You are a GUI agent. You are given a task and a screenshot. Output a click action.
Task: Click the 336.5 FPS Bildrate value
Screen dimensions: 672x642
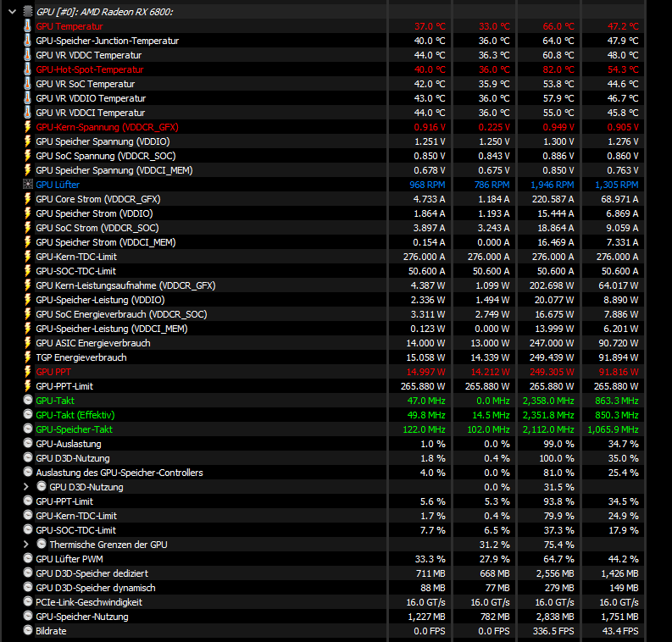553,631
